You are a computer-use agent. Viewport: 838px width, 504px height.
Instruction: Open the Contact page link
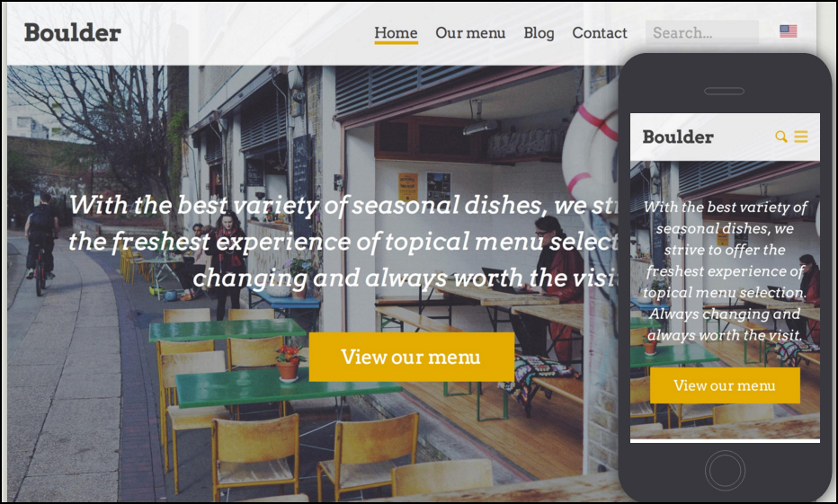600,32
